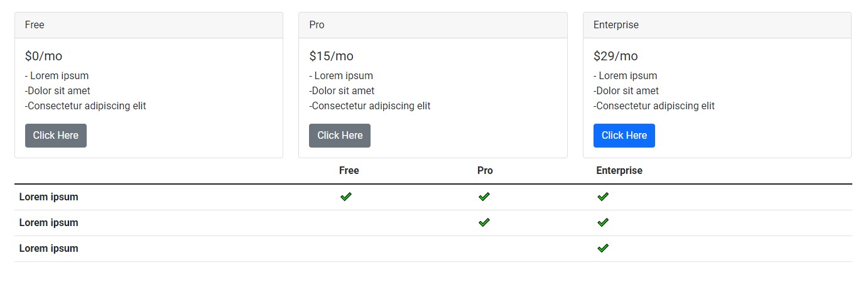Select the Pro column header in table
868x292 pixels.
[x=485, y=170]
